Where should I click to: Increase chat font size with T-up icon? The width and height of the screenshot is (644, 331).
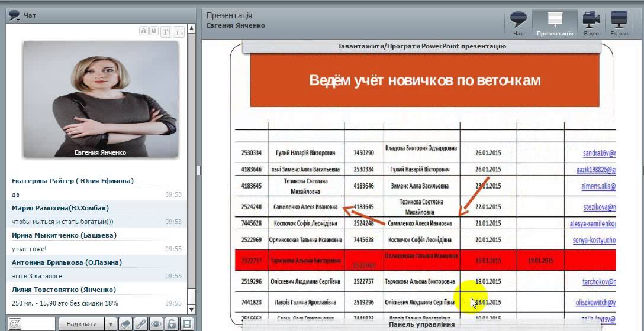(166, 31)
